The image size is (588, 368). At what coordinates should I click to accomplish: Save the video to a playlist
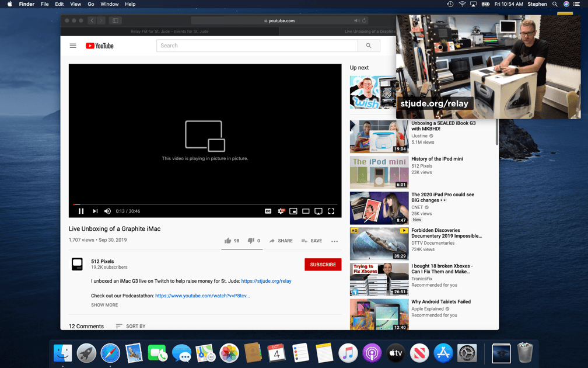pyautogui.click(x=311, y=241)
